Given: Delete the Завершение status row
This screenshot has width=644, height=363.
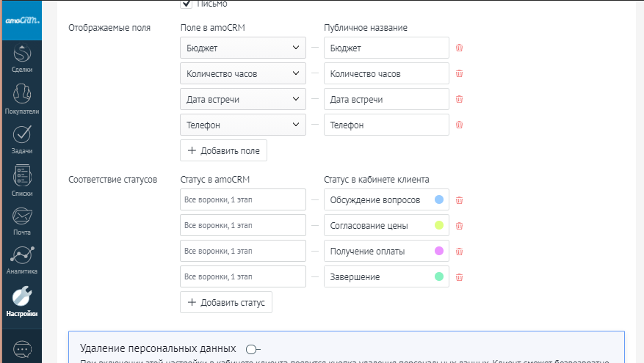Looking at the screenshot, I should pos(460,277).
